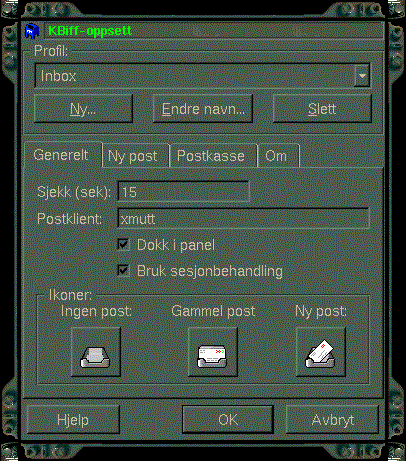Disable 'Bruk sesjonbehandling' checkbox
Image resolution: width=406 pixels, height=461 pixels.
click(124, 270)
